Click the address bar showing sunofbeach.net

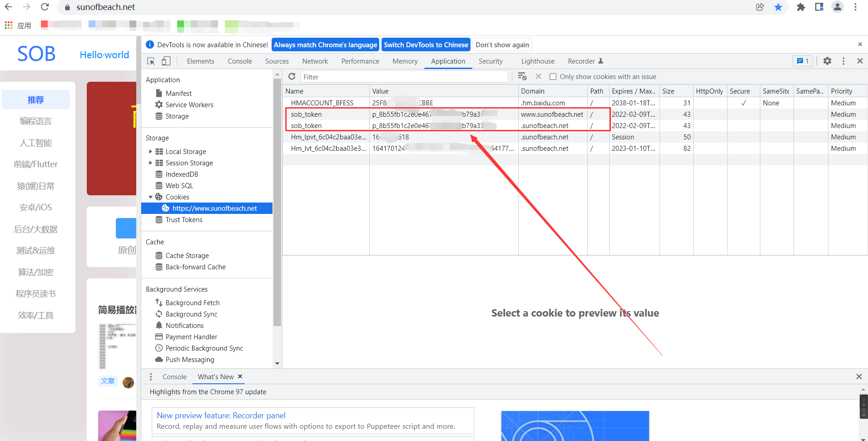click(106, 7)
